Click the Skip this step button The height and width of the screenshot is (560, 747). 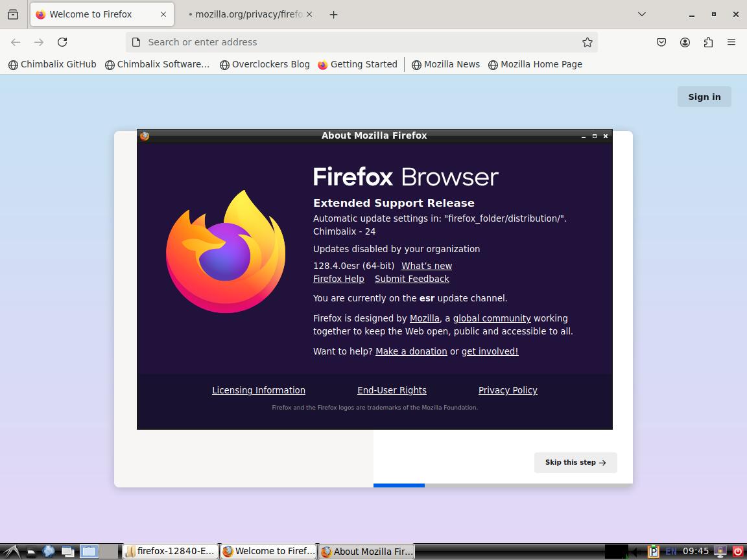click(x=576, y=462)
